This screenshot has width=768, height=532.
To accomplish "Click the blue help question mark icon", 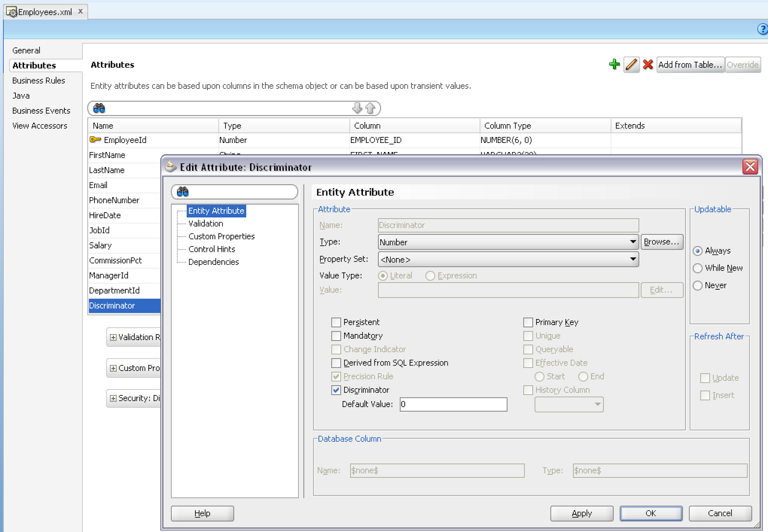I will point(762,29).
